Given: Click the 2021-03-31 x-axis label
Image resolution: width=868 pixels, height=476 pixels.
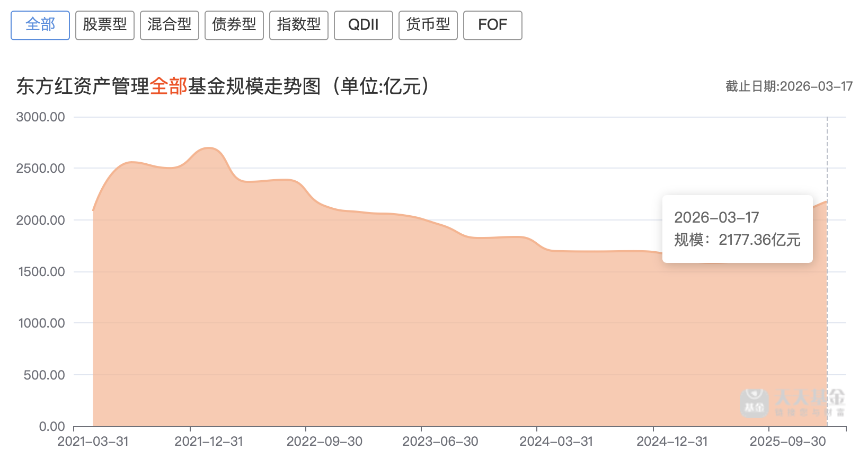Looking at the screenshot, I should coord(93,442).
